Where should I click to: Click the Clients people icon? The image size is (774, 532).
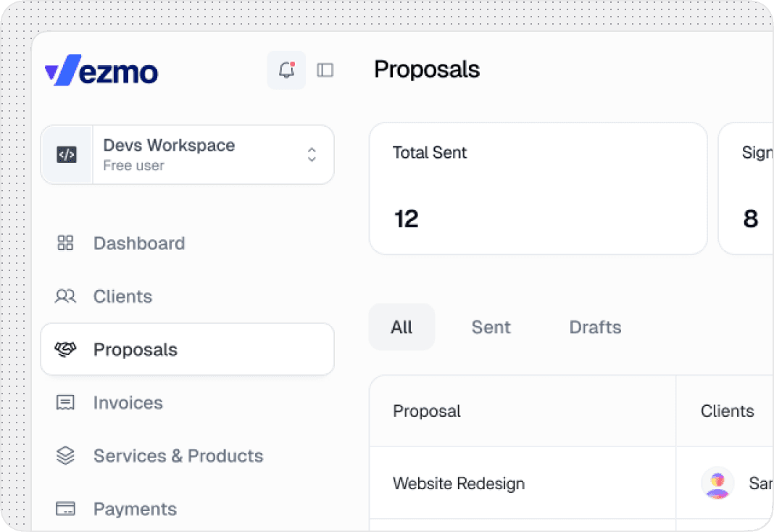(65, 296)
